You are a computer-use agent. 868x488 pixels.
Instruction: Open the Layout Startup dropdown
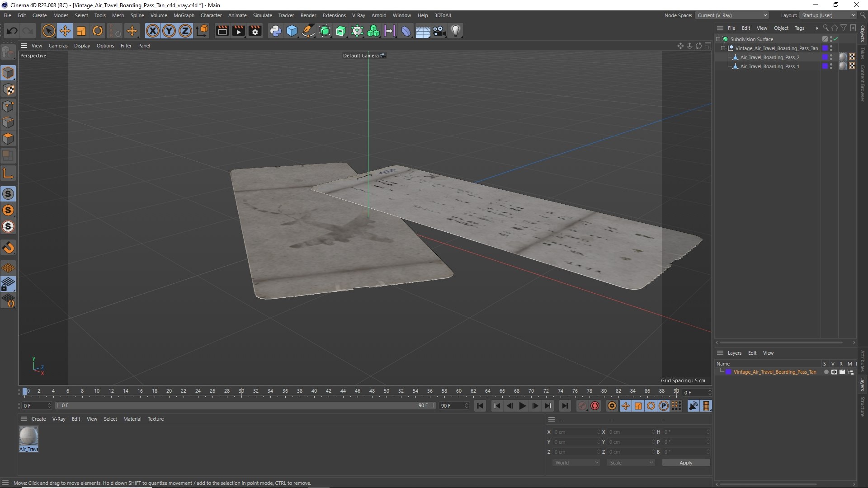[828, 15]
